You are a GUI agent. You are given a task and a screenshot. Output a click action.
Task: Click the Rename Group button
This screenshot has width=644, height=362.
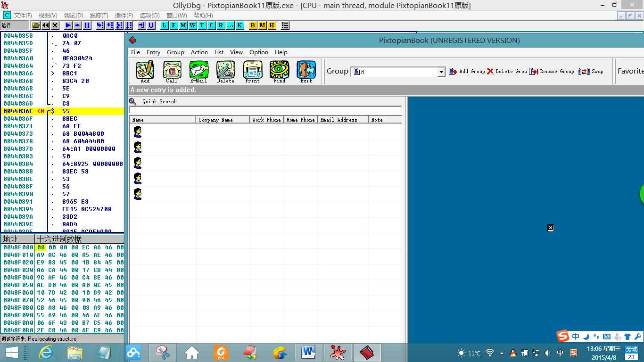552,71
